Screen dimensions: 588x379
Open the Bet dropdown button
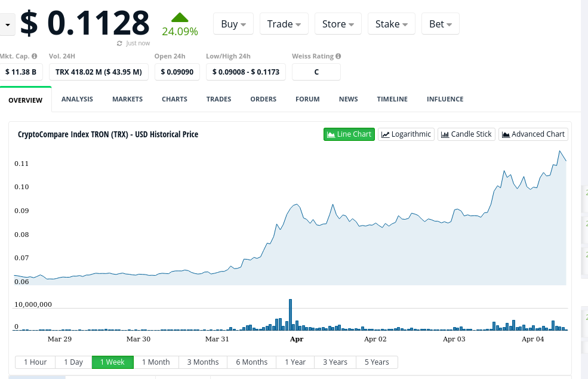440,24
